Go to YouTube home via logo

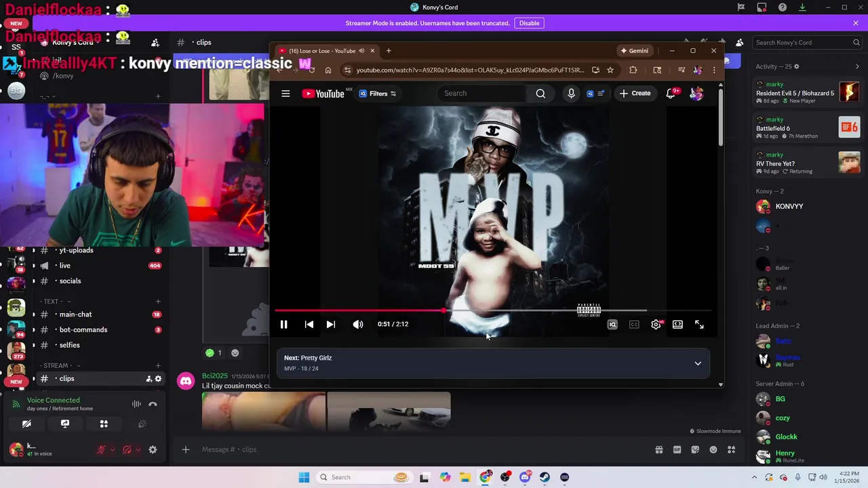[323, 94]
